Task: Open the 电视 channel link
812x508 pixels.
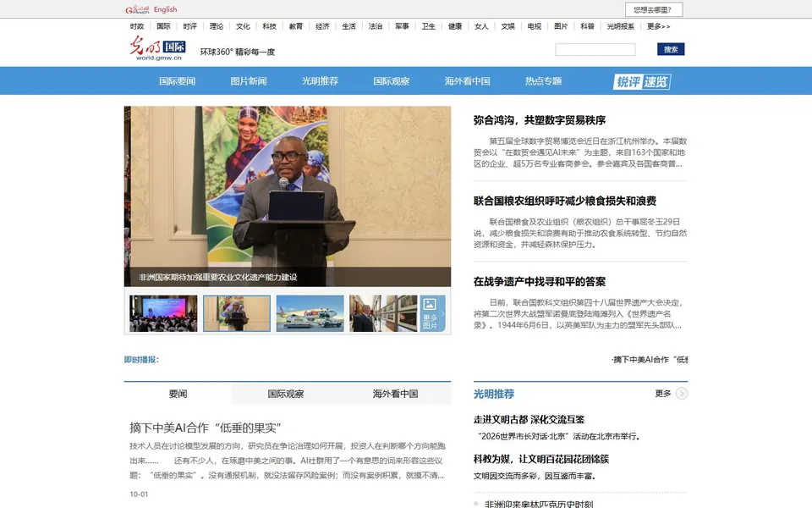Action: coord(535,26)
